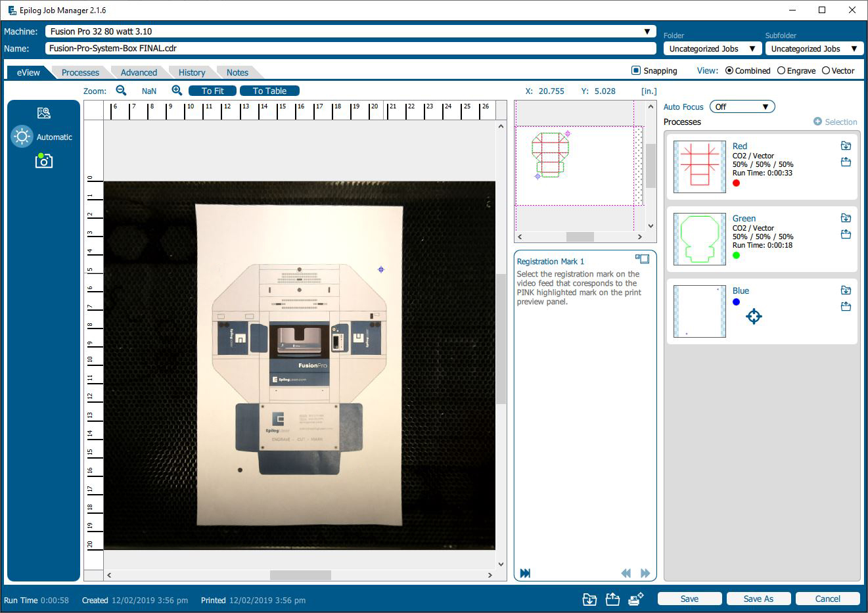Go to next registration step

click(645, 573)
